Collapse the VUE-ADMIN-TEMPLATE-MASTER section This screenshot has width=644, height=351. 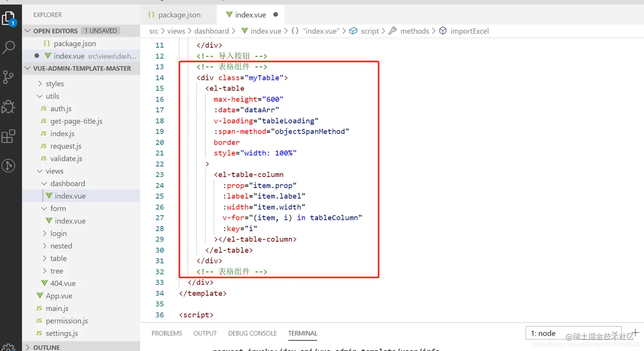[x=28, y=68]
